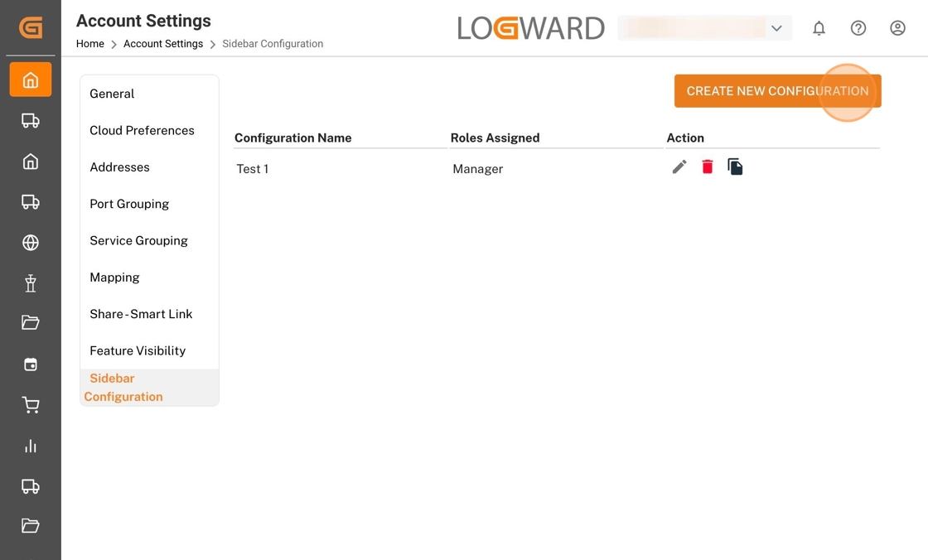The height and width of the screenshot is (560, 928).
Task: Click the truck icon just above the globe icon
Action: point(30,202)
